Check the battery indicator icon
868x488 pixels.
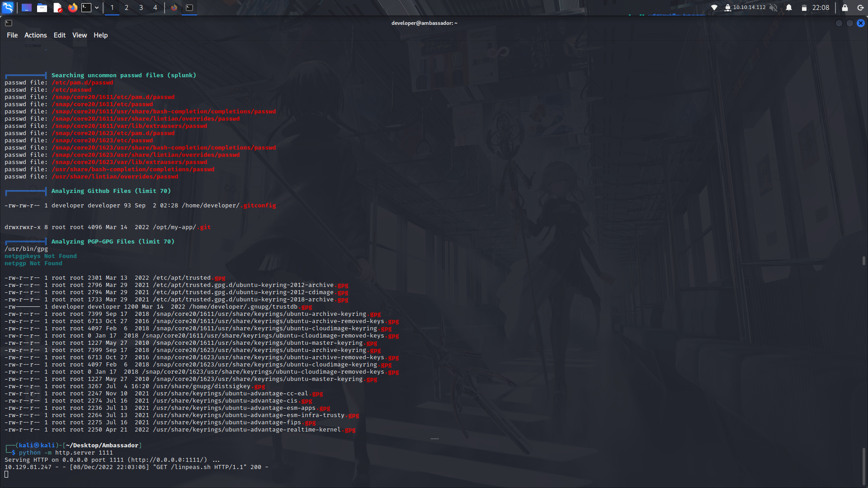(x=804, y=8)
